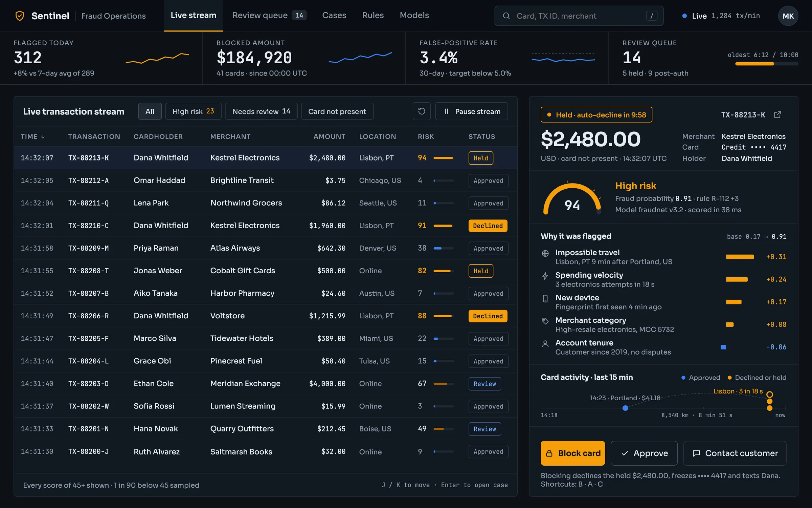Go to the Cases tab

[x=334, y=16]
